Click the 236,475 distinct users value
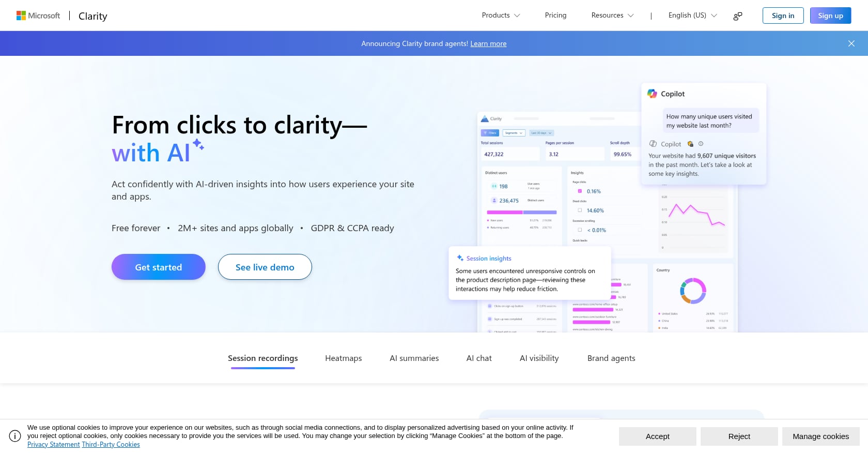 point(509,201)
